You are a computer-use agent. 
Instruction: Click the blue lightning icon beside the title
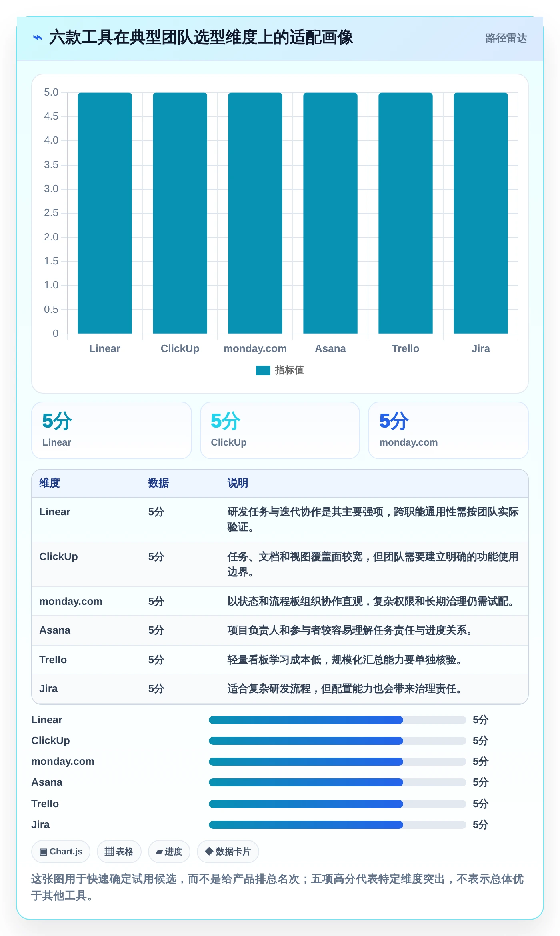click(38, 38)
